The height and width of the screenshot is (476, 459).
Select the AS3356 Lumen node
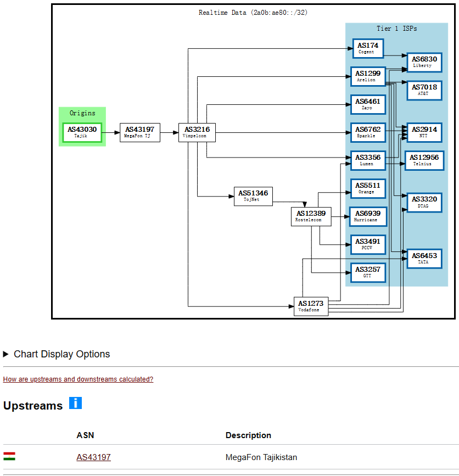pos(368,160)
